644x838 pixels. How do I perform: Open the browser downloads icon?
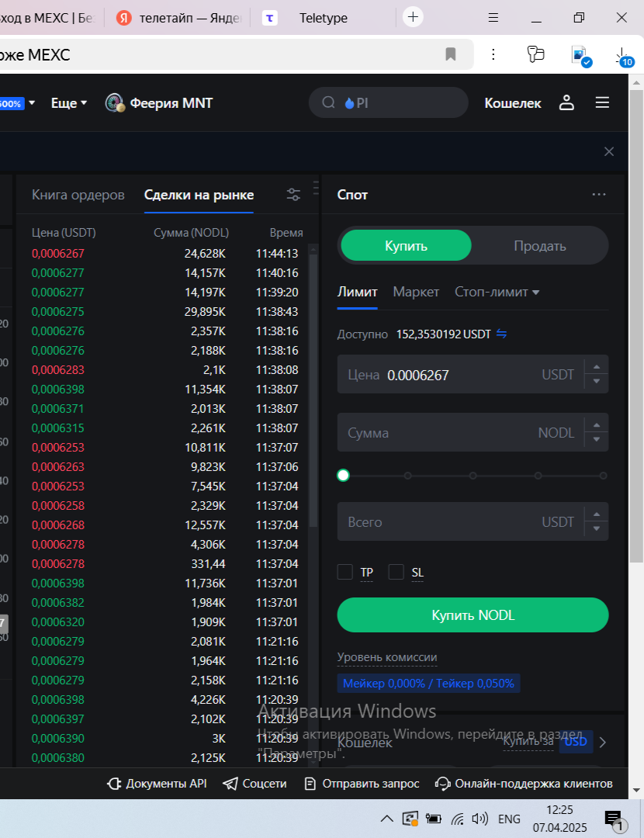click(x=623, y=56)
